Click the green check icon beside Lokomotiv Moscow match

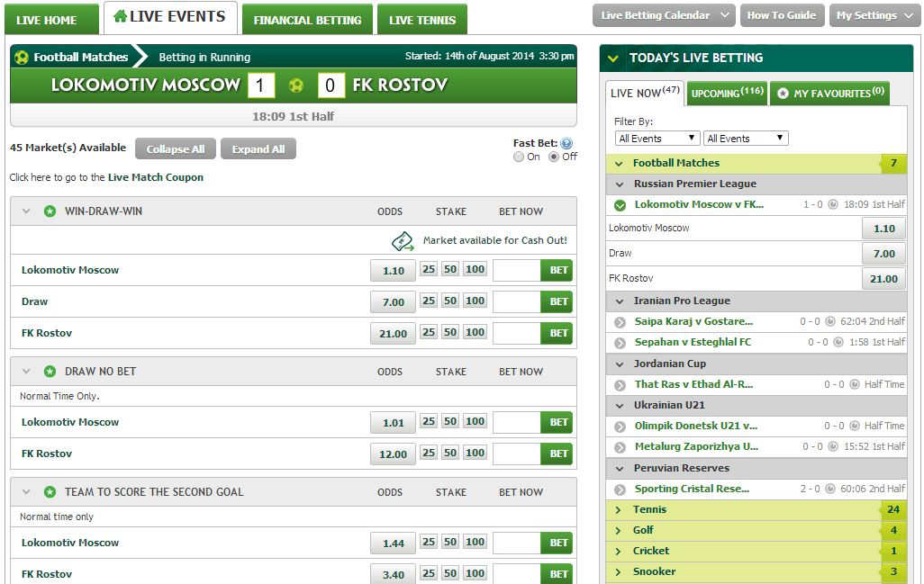pos(620,205)
